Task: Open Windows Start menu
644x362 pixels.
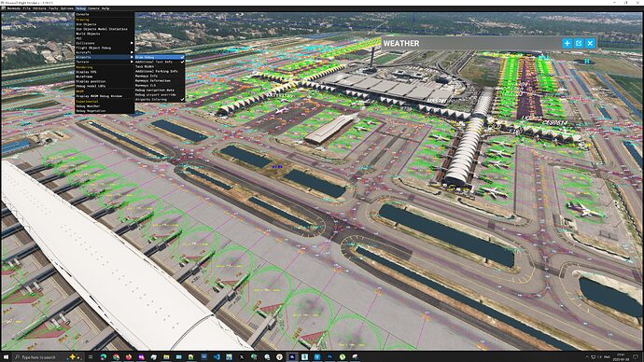Action: click(6, 357)
